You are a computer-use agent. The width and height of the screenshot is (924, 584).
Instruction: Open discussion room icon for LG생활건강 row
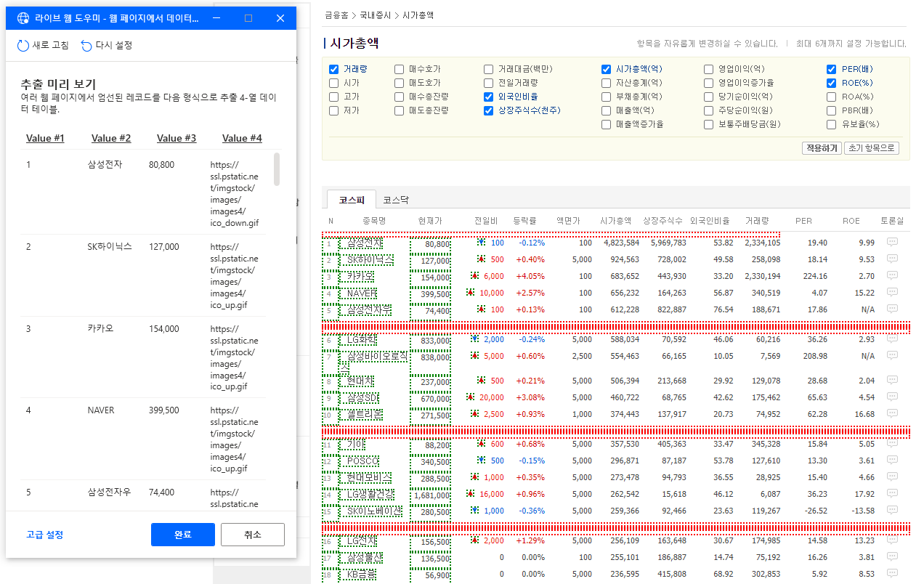[893, 494]
